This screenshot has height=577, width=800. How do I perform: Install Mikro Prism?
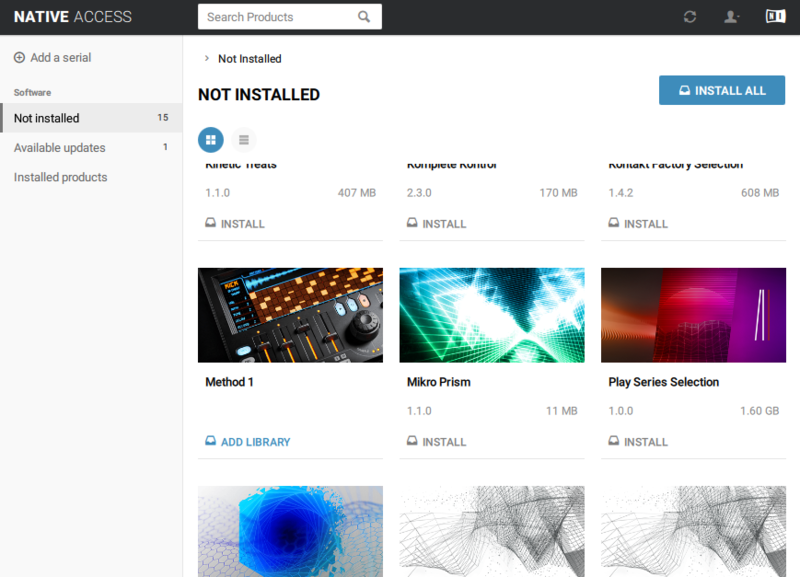click(437, 442)
